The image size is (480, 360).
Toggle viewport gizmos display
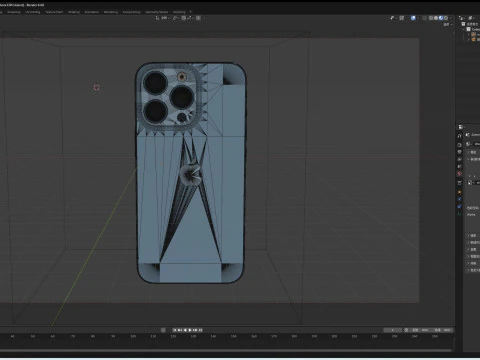[x=402, y=18]
